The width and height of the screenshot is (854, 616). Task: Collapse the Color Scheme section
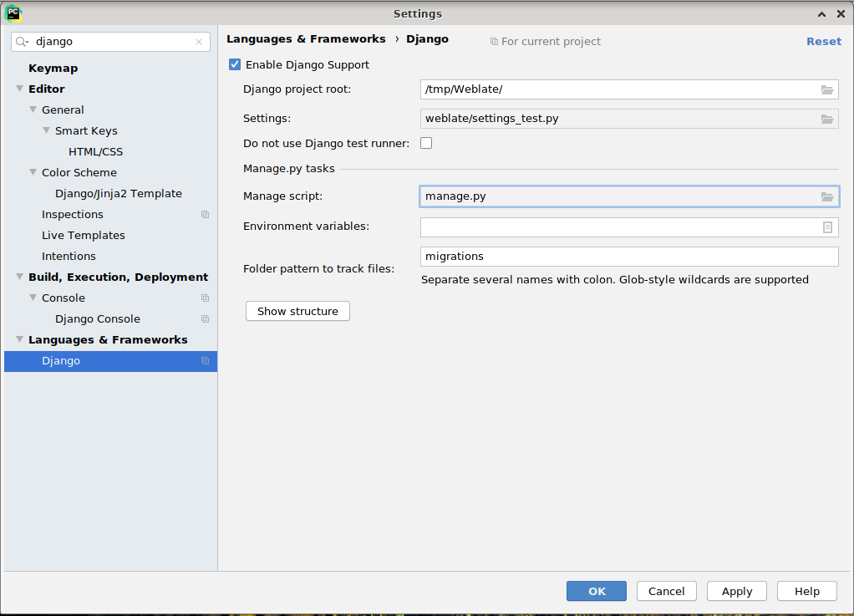pos(32,172)
